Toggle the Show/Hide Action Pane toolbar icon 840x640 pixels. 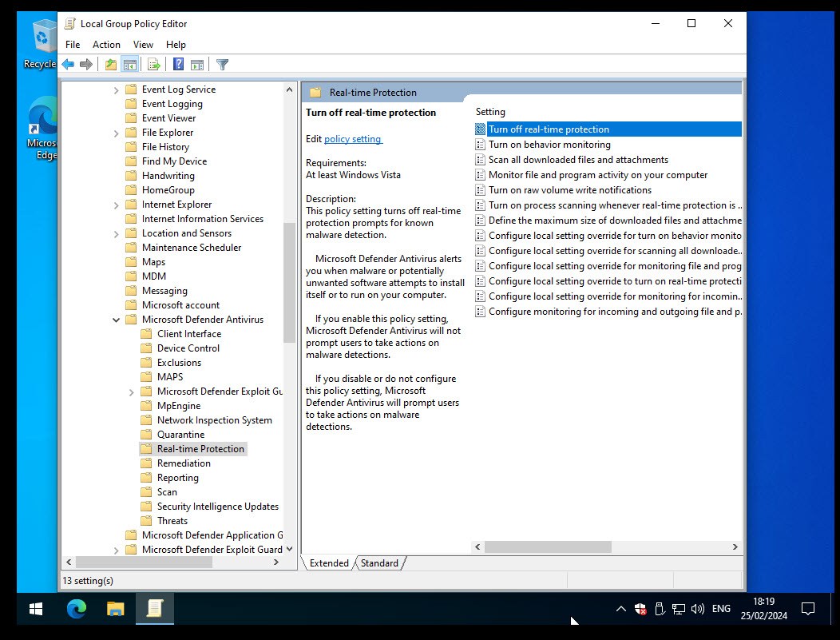click(x=196, y=64)
